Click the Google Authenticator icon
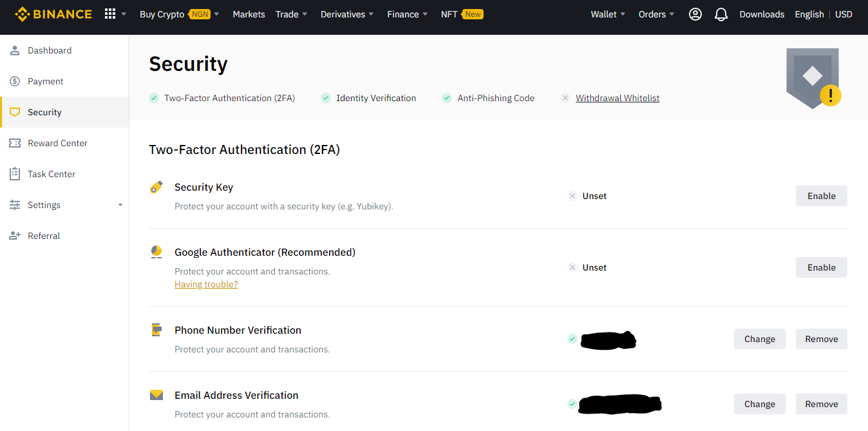Screen dimensions: 868x431 click(156, 253)
